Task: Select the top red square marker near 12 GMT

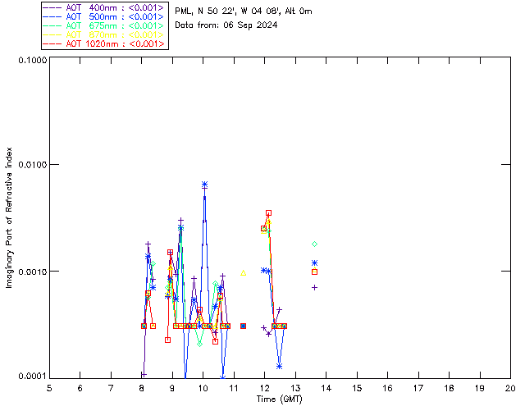Action: coord(268,212)
